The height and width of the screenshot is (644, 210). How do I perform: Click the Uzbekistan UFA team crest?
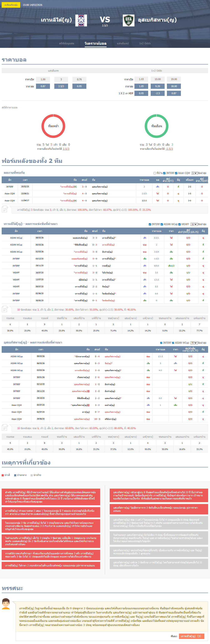[128, 21]
